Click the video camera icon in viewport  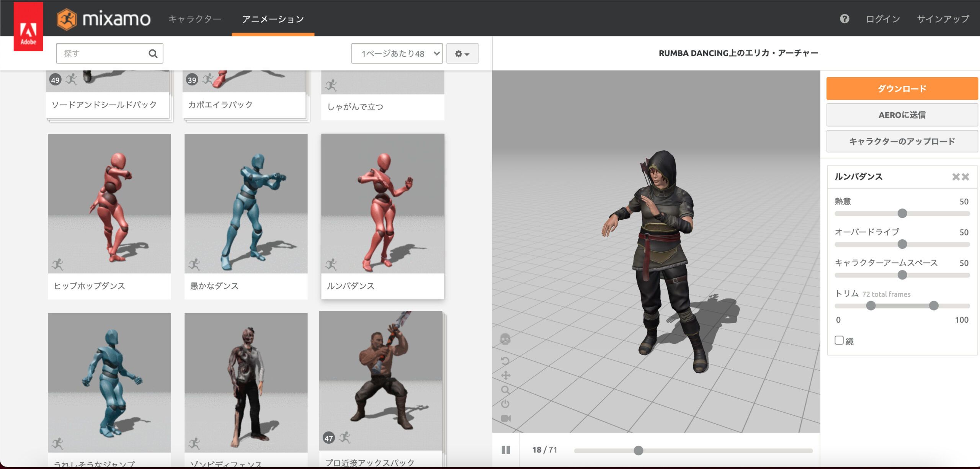[506, 417]
